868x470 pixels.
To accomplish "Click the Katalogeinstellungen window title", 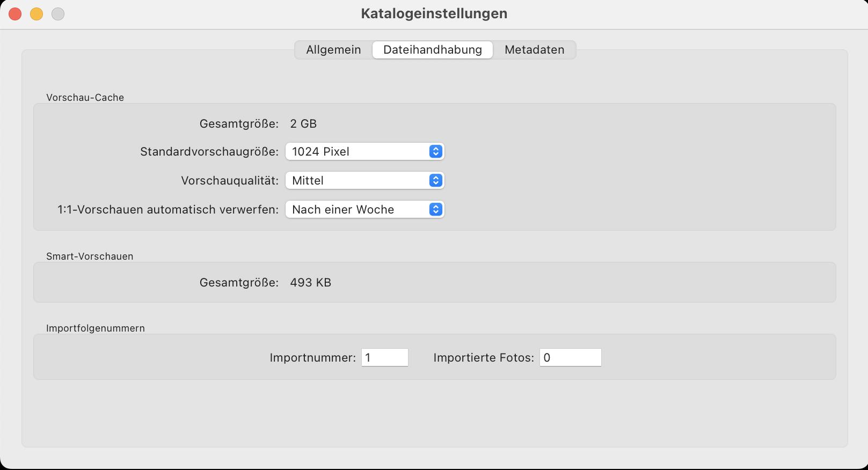I will (x=434, y=13).
